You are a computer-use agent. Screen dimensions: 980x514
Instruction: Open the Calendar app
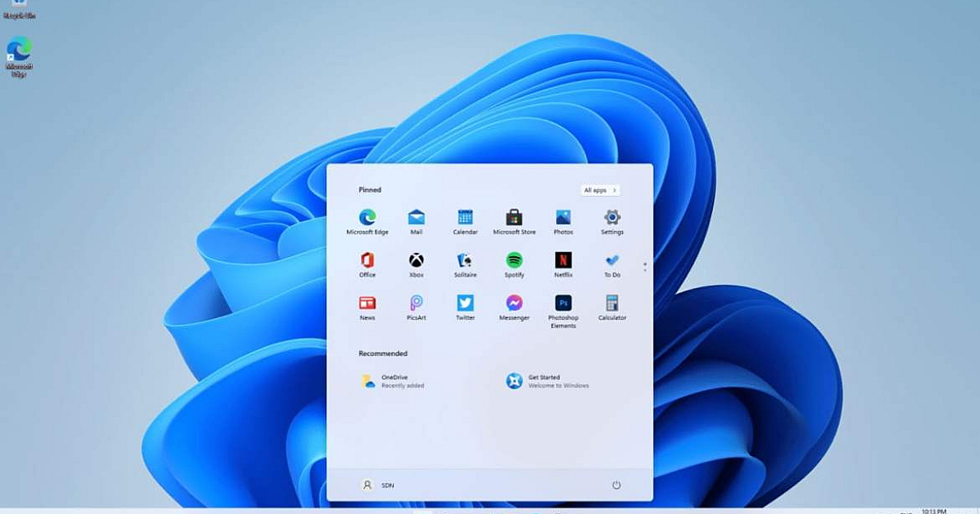[465, 221]
